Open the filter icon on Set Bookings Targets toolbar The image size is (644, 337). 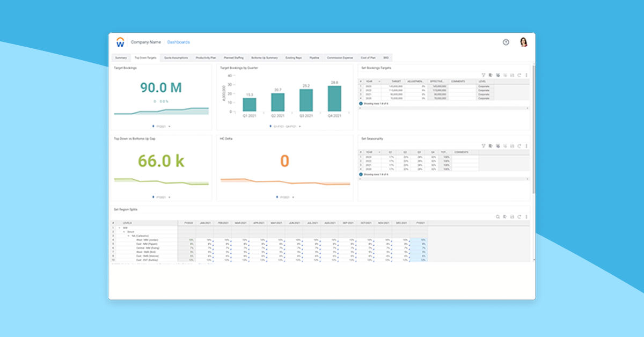coord(484,76)
